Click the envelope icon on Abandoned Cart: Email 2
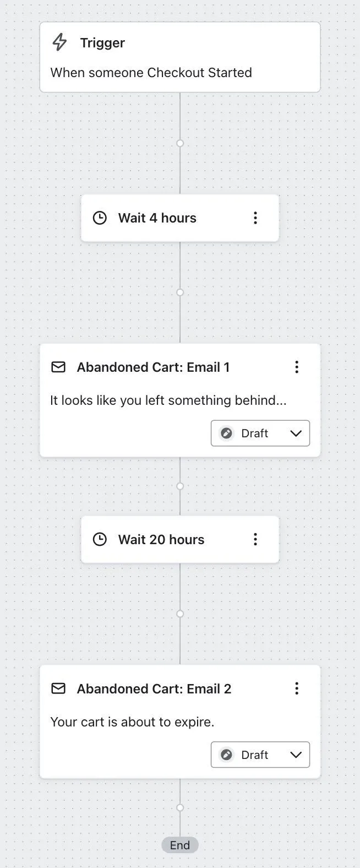 point(58,688)
